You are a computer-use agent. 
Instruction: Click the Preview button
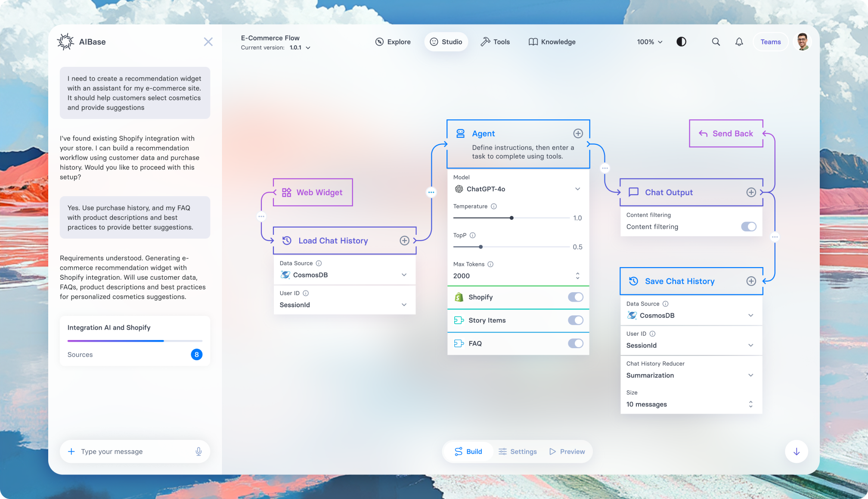(x=567, y=452)
